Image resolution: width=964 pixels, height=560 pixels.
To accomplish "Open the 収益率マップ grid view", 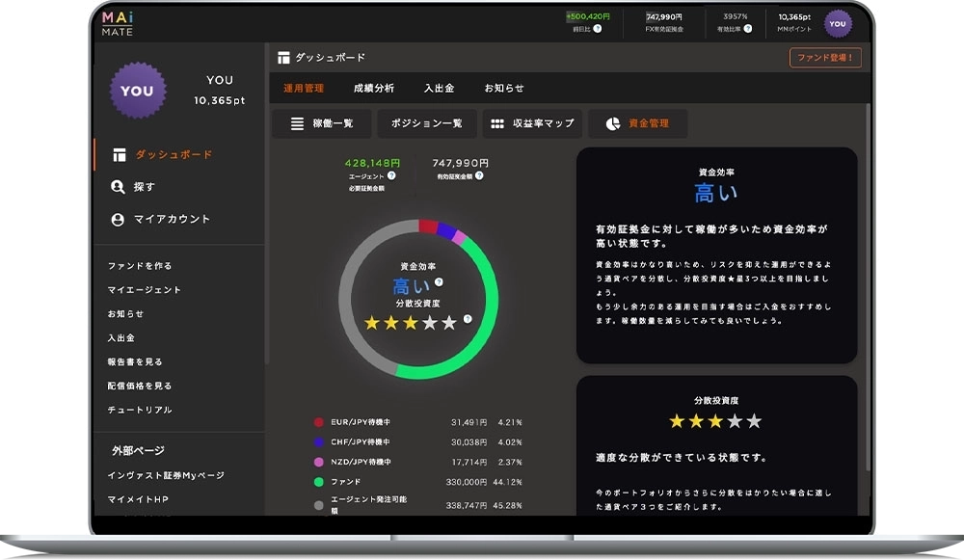I will (x=532, y=123).
